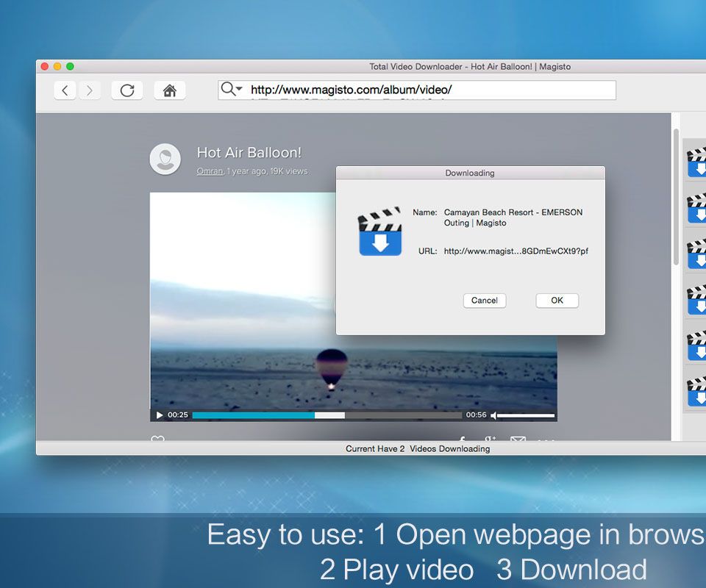
Task: Click the 00:56 duration label
Action: click(476, 415)
